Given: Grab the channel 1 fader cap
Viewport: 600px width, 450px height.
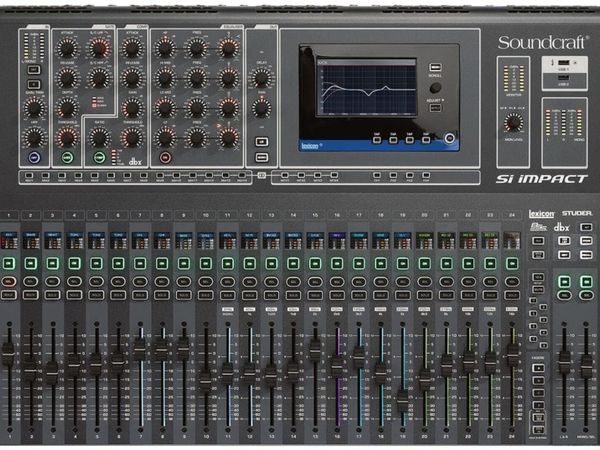Looking at the screenshot, I should click(8, 353).
